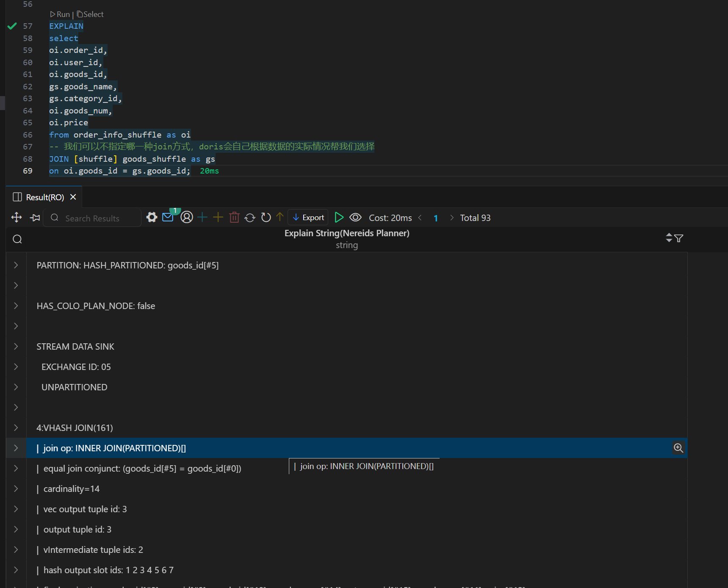
Task: Click the yellow plus duplicate-row icon
Action: [x=218, y=217]
